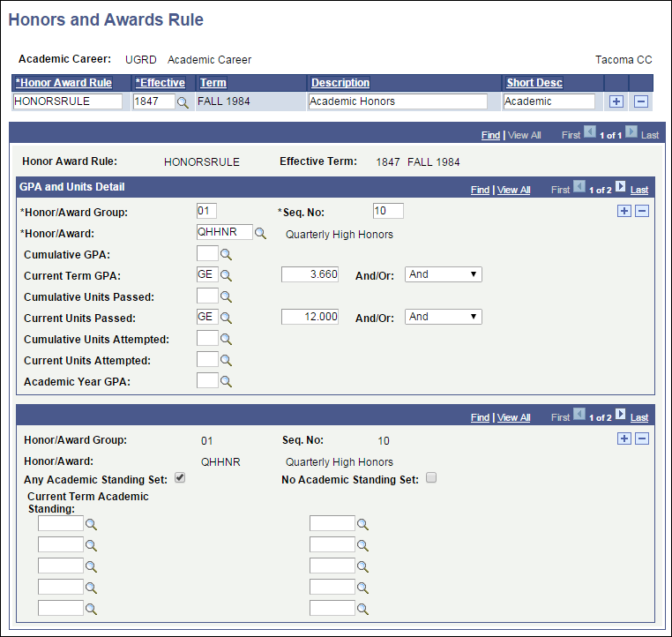Click the Short Desc Academic field

pos(549,101)
